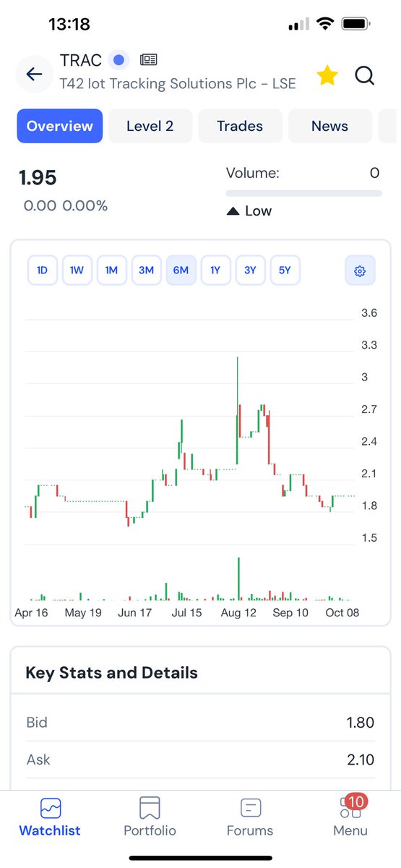Open the News tab
The width and height of the screenshot is (401, 868).
330,126
